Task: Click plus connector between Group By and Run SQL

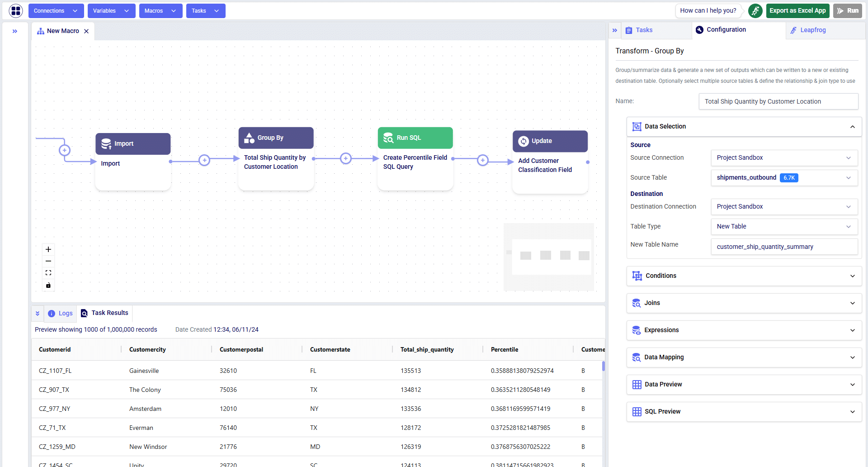Action: 346,158
